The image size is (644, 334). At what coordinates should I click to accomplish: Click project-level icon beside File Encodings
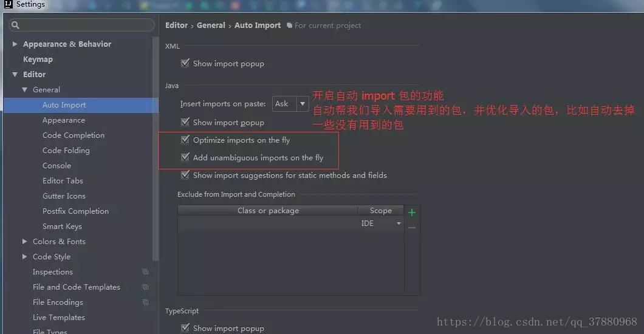(145, 302)
